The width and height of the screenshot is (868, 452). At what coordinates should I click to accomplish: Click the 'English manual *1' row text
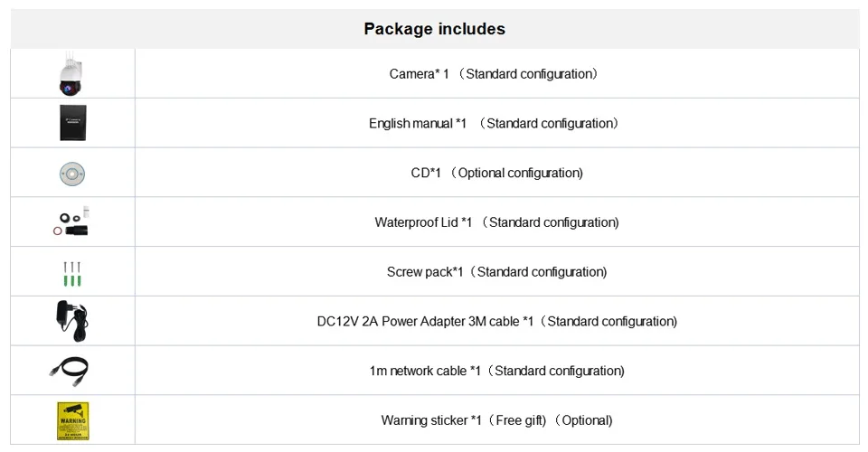coord(417,123)
